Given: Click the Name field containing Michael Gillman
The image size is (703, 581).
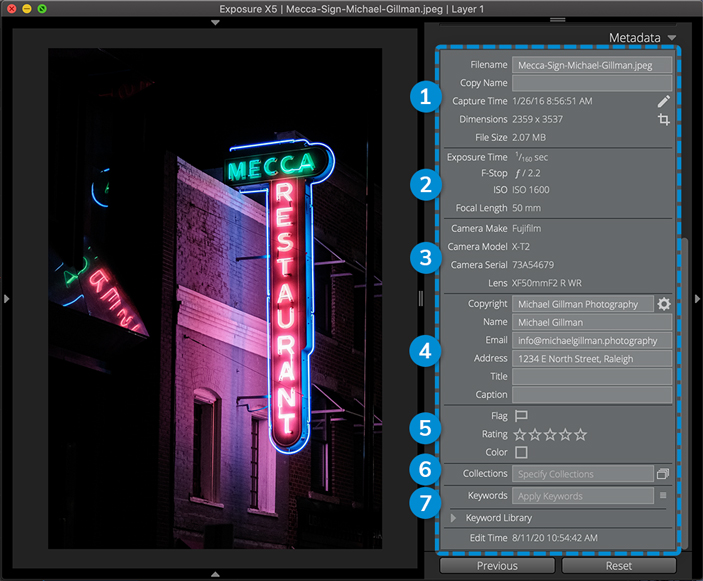Looking at the screenshot, I should point(592,322).
